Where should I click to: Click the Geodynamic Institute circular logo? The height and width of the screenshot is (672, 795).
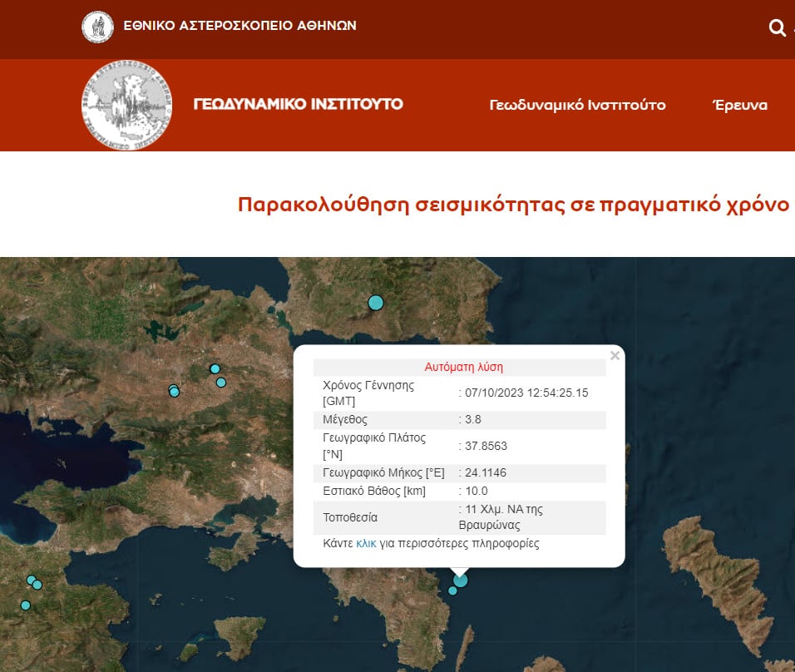pyautogui.click(x=126, y=105)
